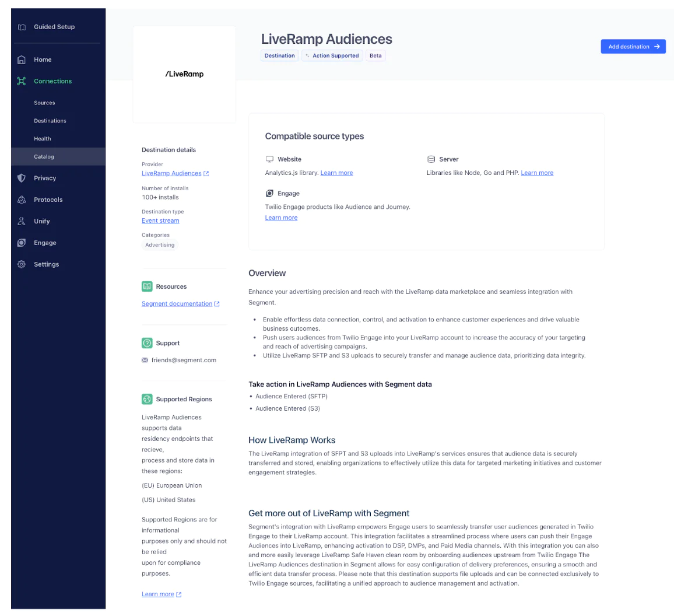The width and height of the screenshot is (674, 616).
Task: Select the Engage icon in sidebar
Action: pos(21,243)
